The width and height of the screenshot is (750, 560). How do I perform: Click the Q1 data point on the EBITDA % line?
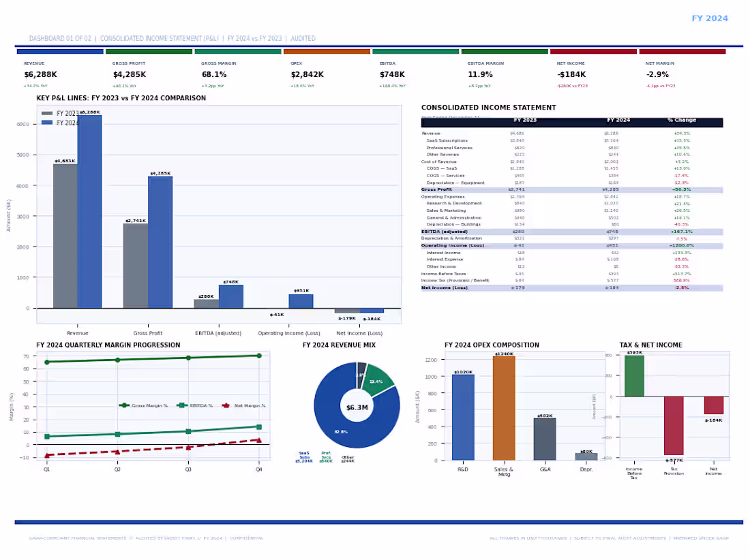tap(47, 437)
